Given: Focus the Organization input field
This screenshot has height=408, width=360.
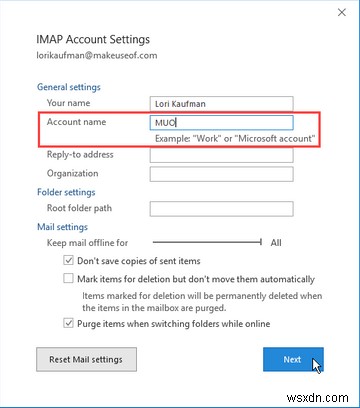Looking at the screenshot, I should pyautogui.click(x=222, y=174).
